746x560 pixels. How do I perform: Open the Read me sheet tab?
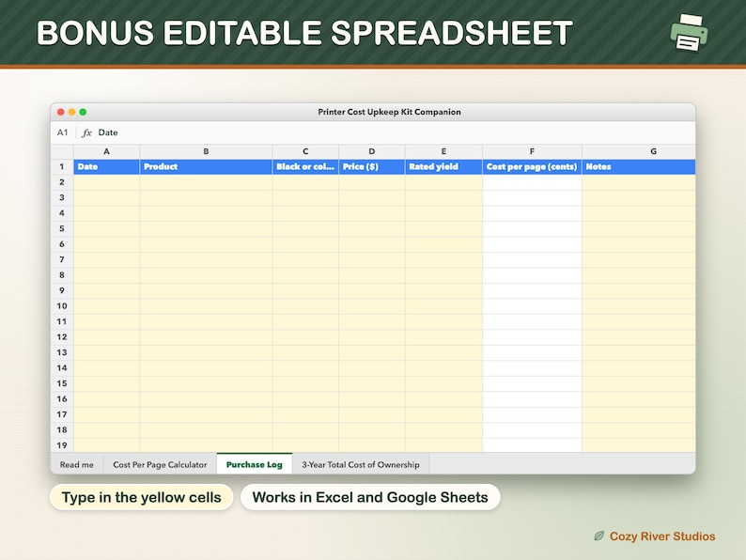[77, 464]
